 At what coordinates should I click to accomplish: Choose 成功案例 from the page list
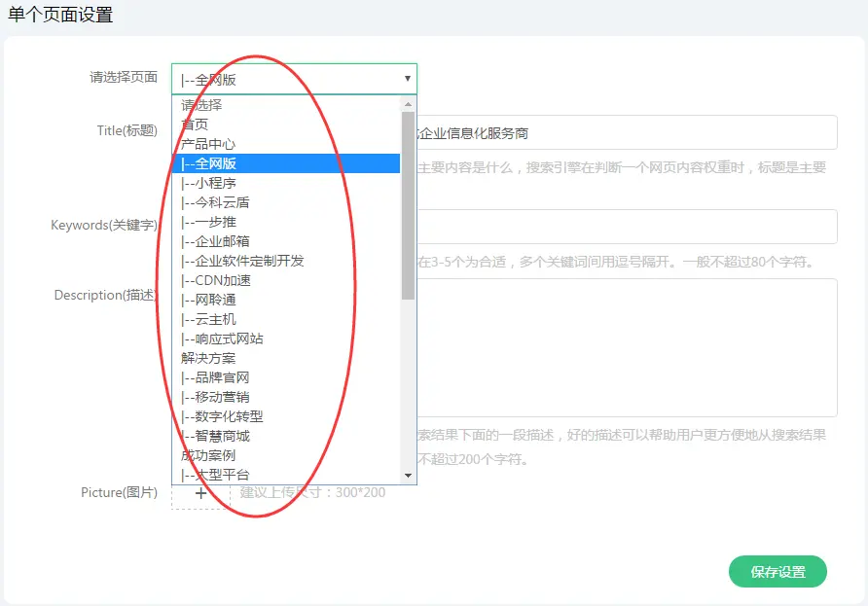(x=286, y=455)
